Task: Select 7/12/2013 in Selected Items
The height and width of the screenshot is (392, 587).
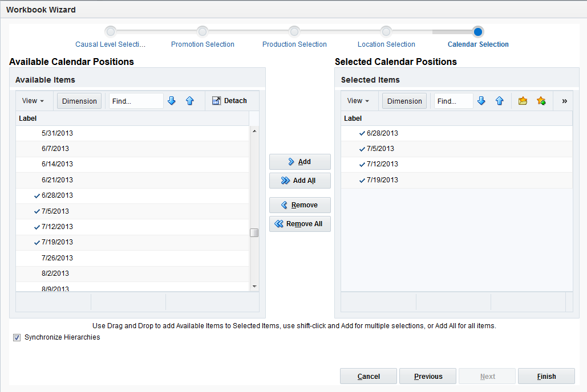Action: 457,164
